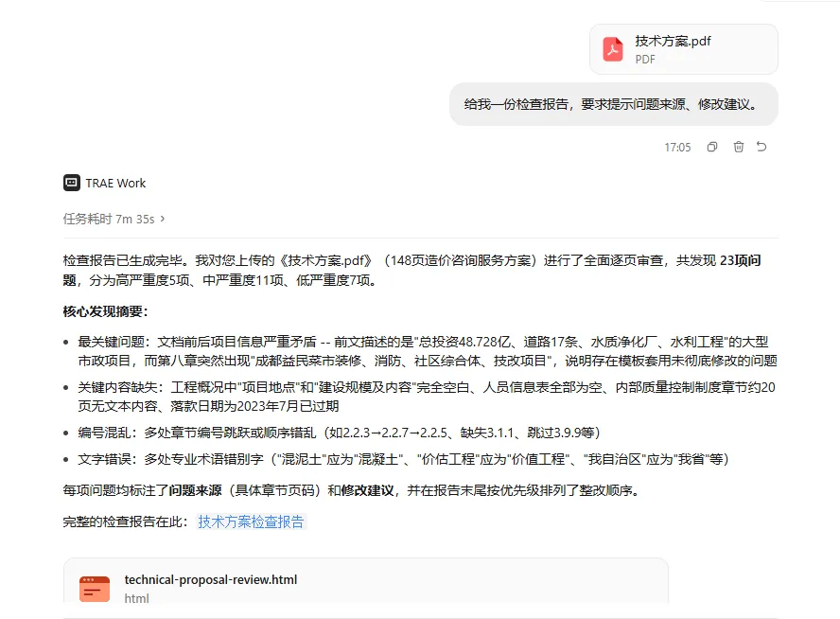Click the TRAE Work agent name label
This screenshot has height=619, width=840.
point(115,184)
